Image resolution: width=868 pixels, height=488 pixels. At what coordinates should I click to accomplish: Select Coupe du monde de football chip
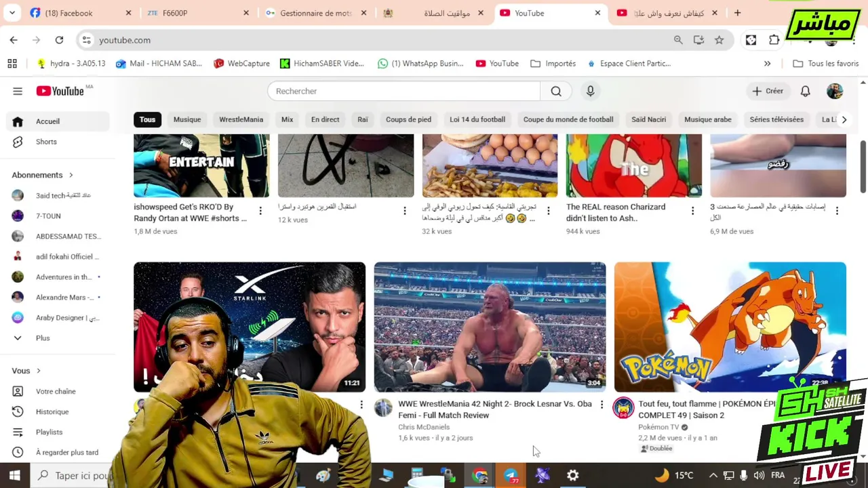click(568, 119)
